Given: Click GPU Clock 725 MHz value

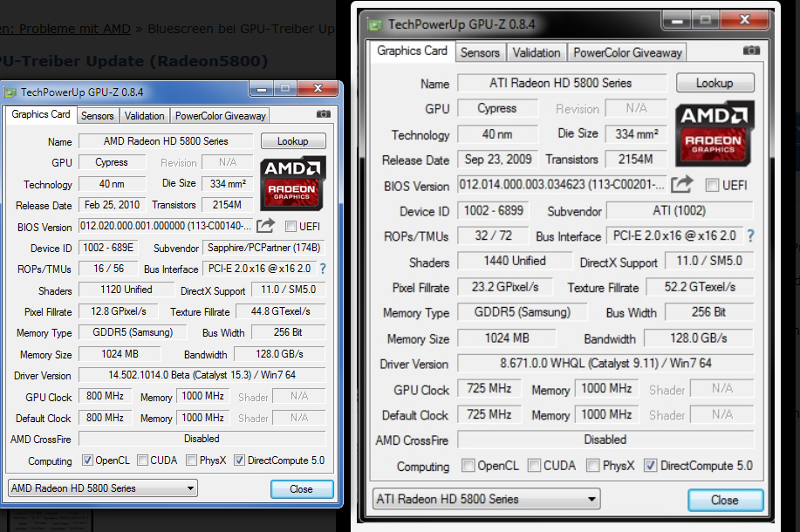Looking at the screenshot, I should click(489, 389).
